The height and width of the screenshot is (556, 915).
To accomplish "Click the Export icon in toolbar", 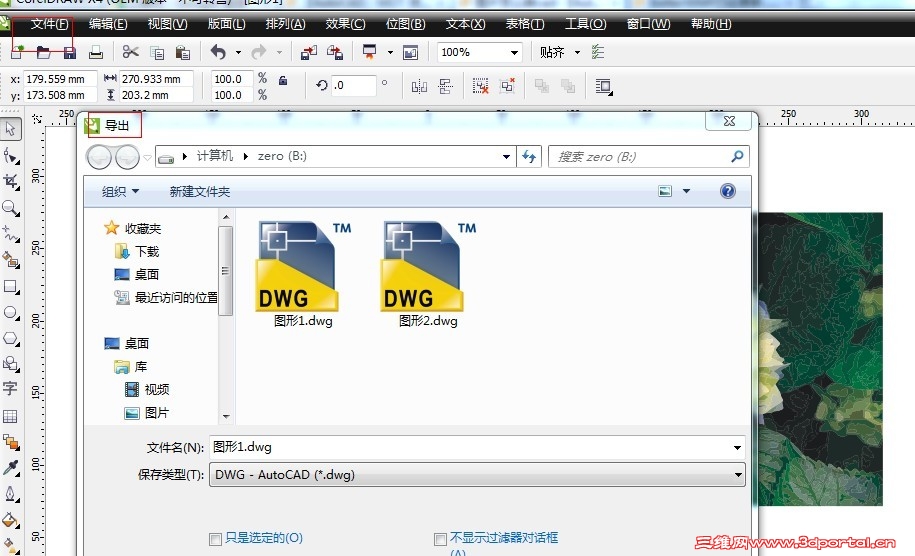I will pos(335,53).
